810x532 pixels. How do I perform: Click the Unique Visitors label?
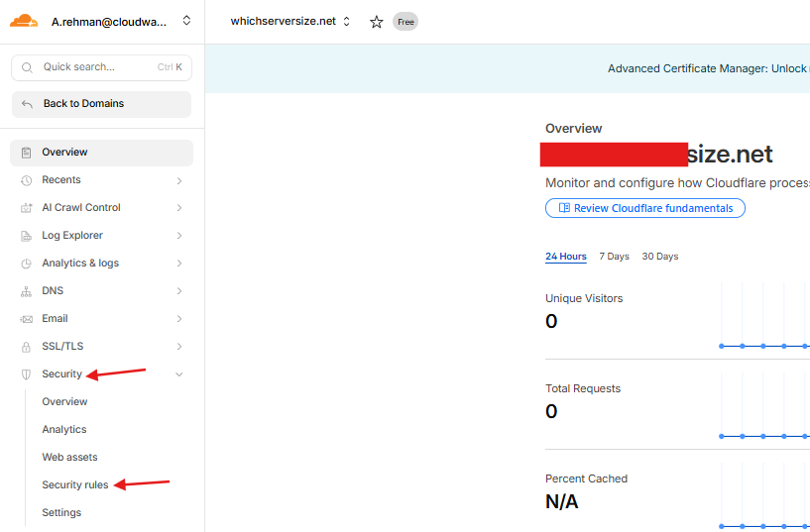584,298
